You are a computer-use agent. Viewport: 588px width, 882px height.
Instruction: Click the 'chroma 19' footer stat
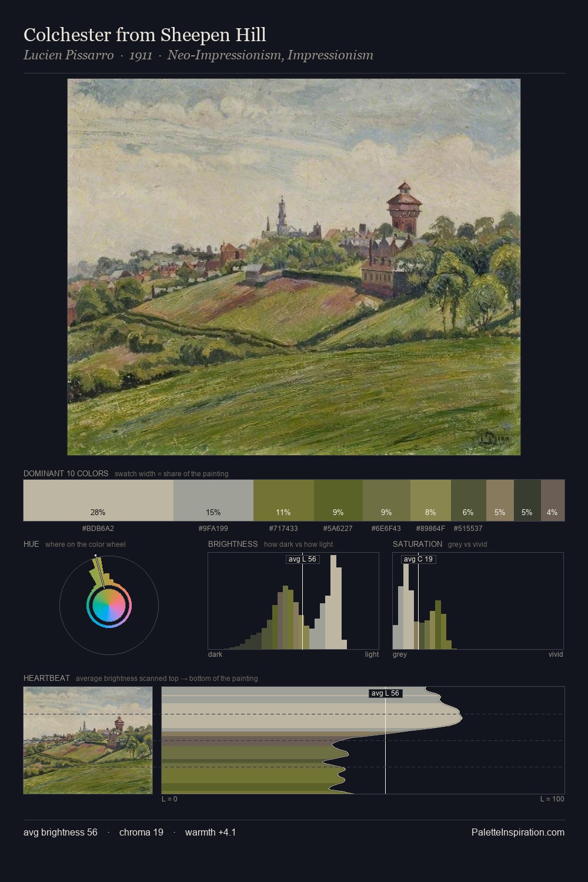click(x=141, y=832)
